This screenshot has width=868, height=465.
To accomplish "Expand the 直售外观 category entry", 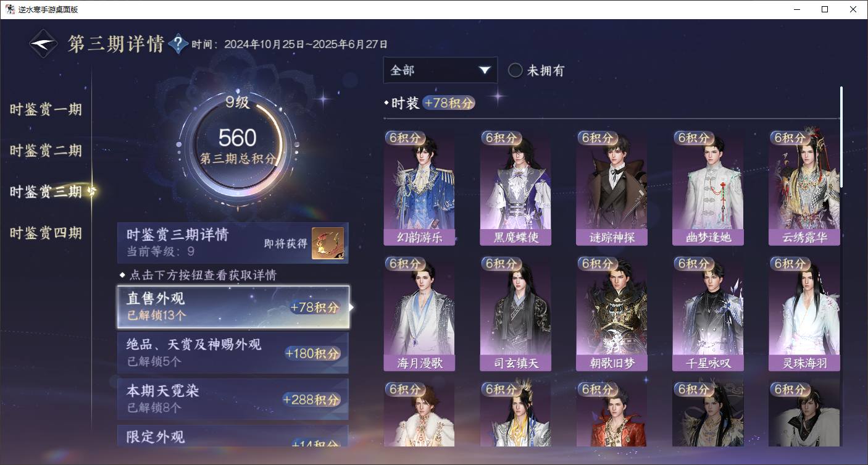I will click(x=233, y=307).
